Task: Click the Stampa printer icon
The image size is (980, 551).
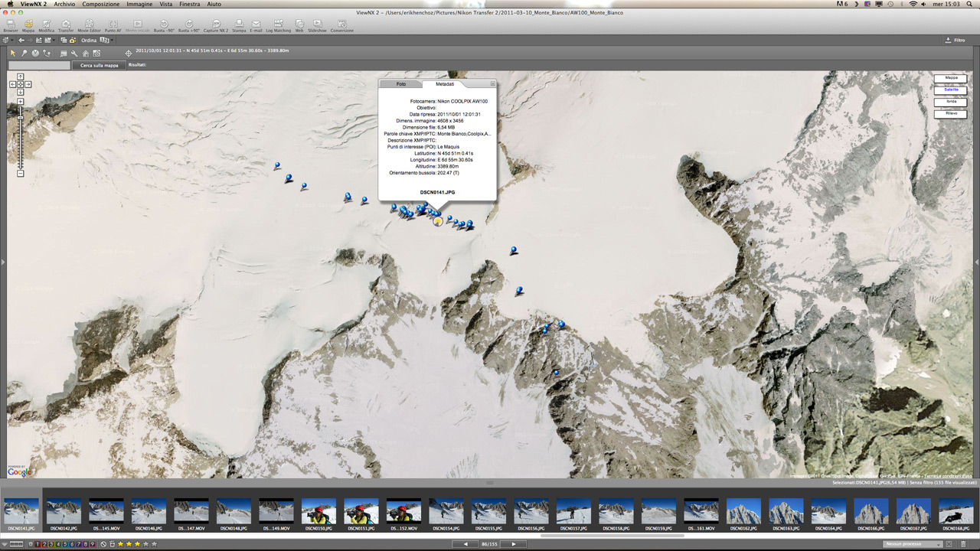Action: coord(239,26)
